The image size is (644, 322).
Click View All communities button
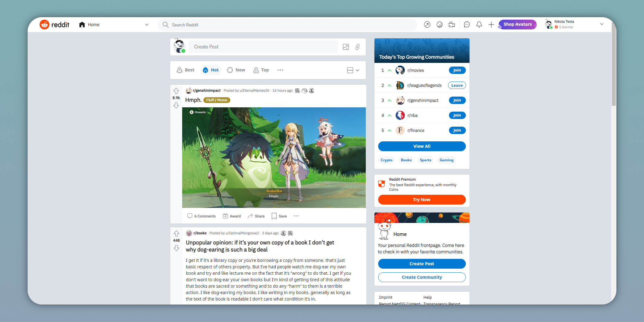click(x=422, y=146)
